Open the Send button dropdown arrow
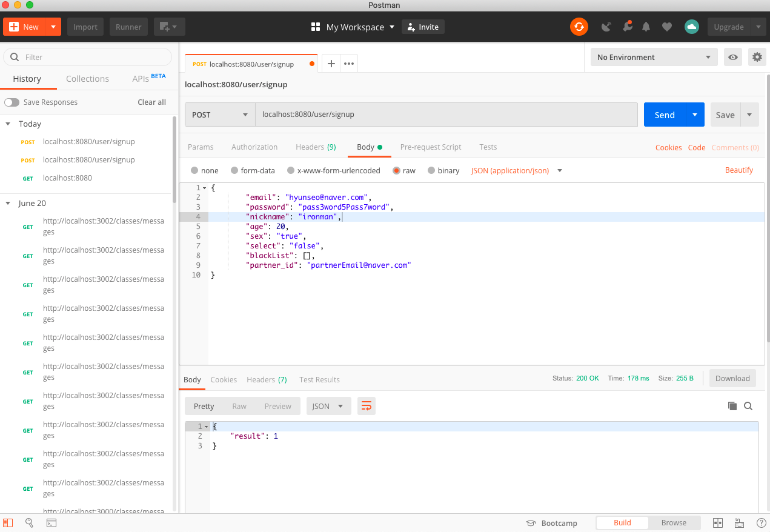Viewport: 770px width, 532px height. pyautogui.click(x=695, y=115)
